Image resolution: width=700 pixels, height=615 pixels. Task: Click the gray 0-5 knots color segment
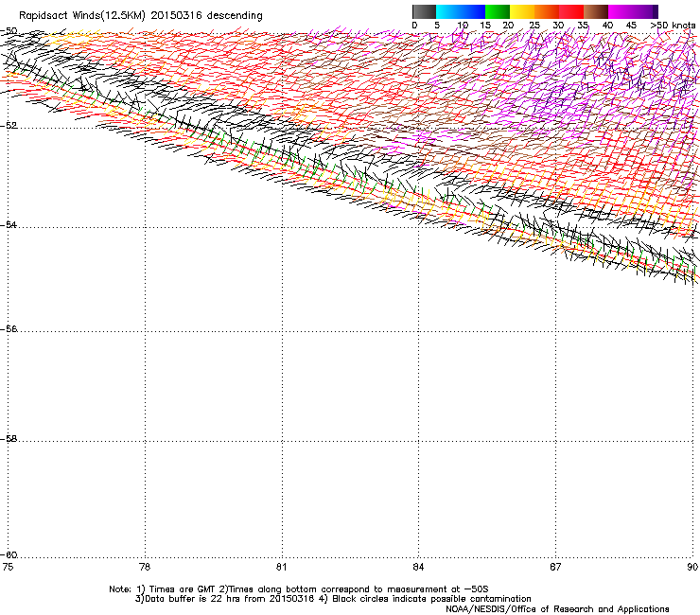424,11
